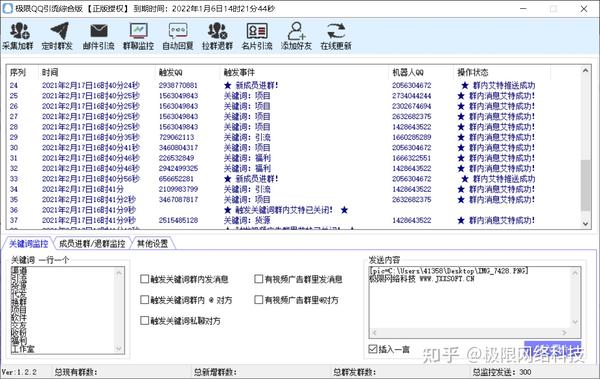
Task: Select row 36 触发关键词群内艾特已关闭 message
Action: tap(286, 210)
